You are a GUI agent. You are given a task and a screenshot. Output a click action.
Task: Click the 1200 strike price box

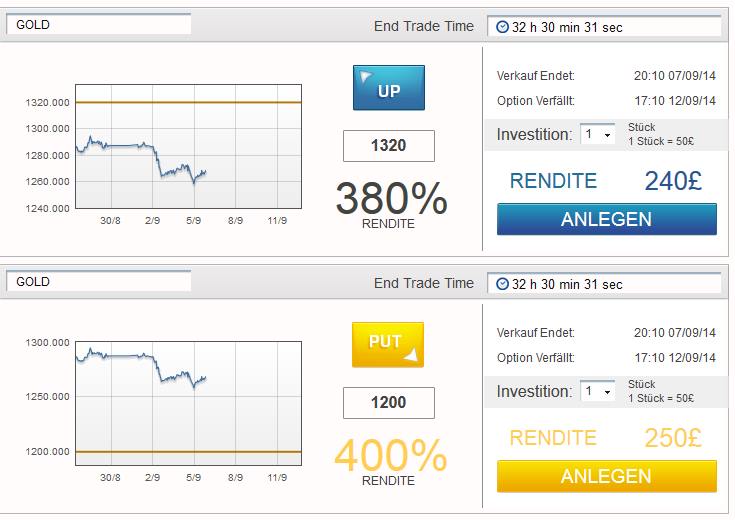(x=389, y=403)
